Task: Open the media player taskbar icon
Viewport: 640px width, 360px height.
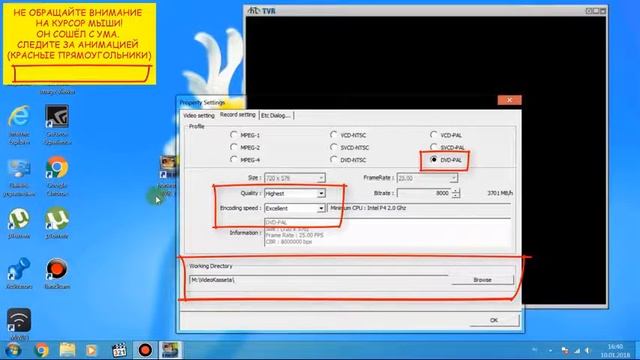Action: [x=92, y=350]
